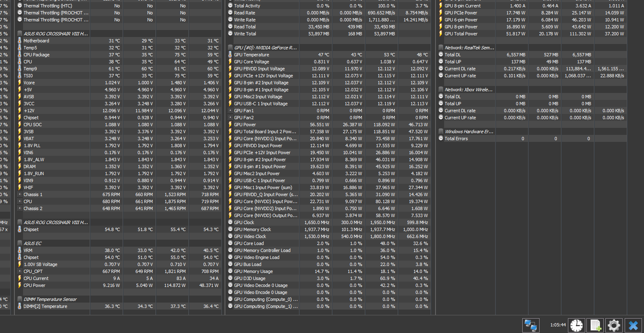Select the 1.8V PLL row
Image resolution: width=644 pixels, height=333 pixels.
[x=118, y=146]
